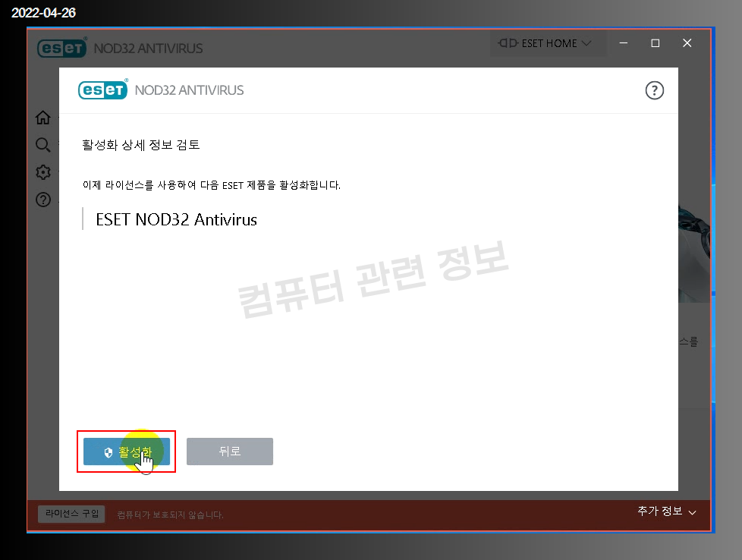Open the home icon in the sidebar

tap(43, 118)
